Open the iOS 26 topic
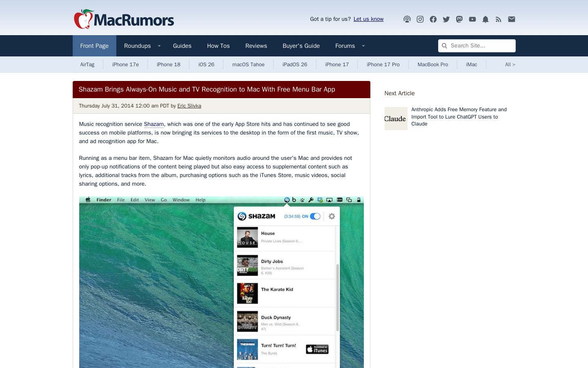The width and height of the screenshot is (588, 368). 206,65
